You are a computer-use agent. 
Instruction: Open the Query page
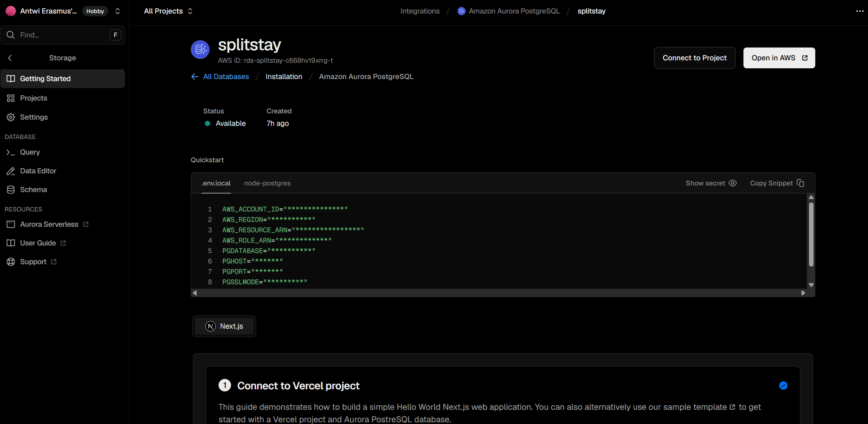[63, 152]
